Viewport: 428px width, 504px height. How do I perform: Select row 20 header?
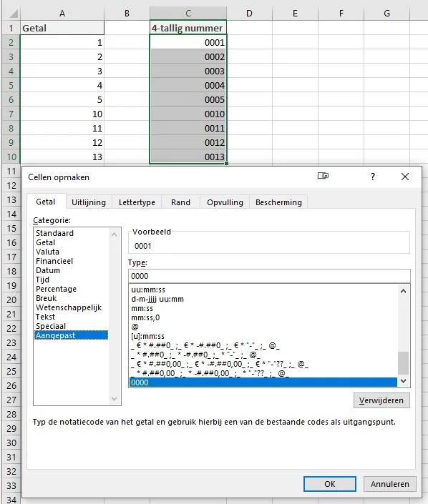coord(11,300)
